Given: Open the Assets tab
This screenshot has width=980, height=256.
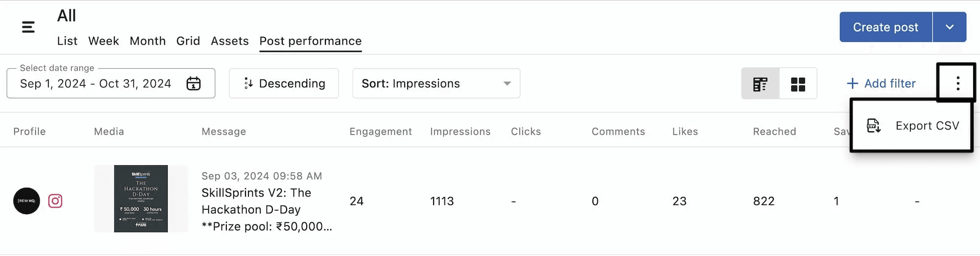Looking at the screenshot, I should pyautogui.click(x=229, y=41).
